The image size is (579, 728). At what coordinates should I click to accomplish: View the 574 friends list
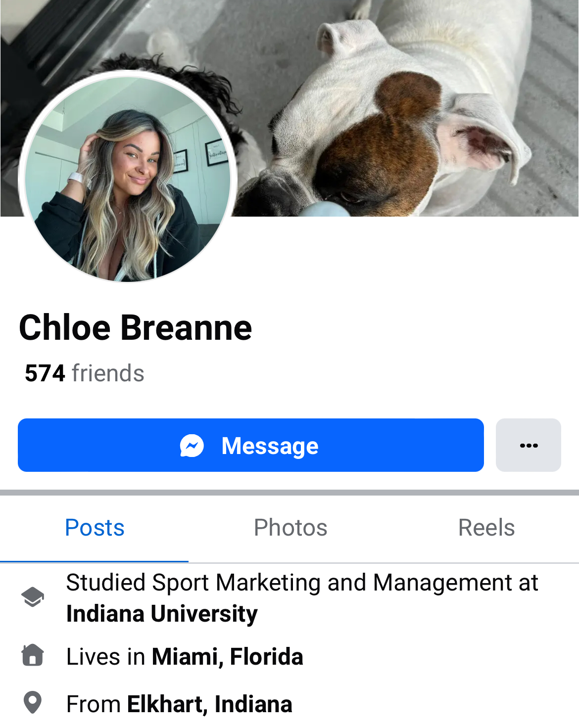tap(85, 373)
